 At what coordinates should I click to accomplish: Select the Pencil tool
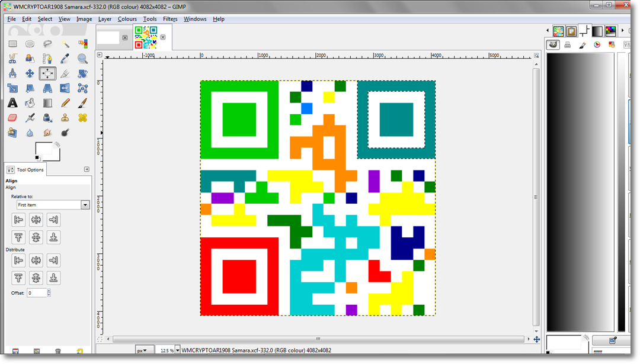pyautogui.click(x=65, y=103)
